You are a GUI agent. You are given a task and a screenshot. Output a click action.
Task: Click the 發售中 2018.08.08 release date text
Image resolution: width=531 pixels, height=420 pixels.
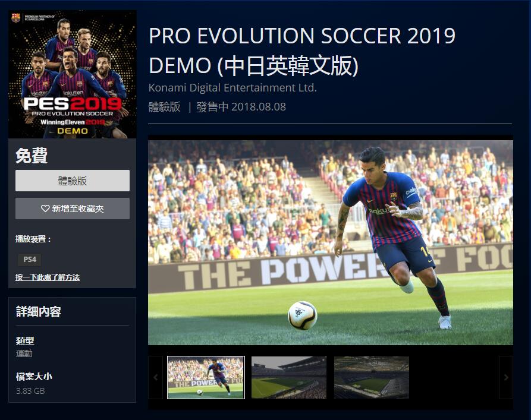[241, 107]
